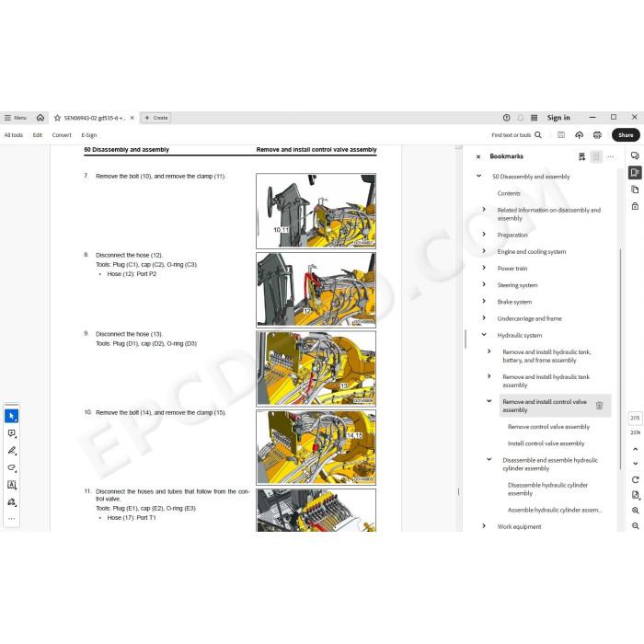This screenshot has width=644, height=644.
Task: Delete the control valve assembly bookmark
Action: tap(599, 406)
